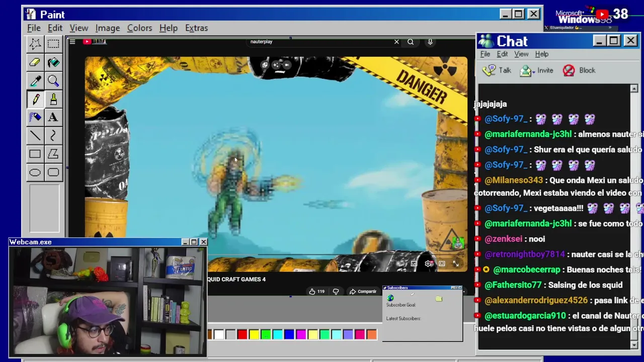The width and height of the screenshot is (644, 362).
Task: Click the Subscriber Goal label
Action: 401,305
